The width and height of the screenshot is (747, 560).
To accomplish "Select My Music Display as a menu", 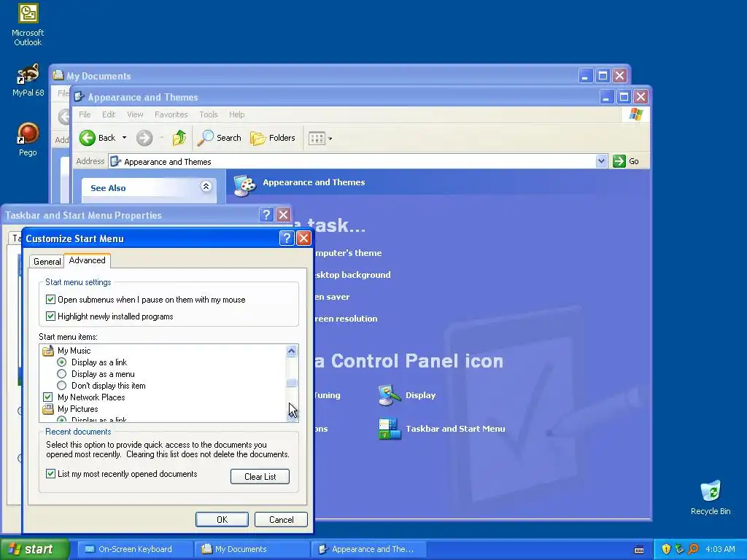I will (61, 374).
